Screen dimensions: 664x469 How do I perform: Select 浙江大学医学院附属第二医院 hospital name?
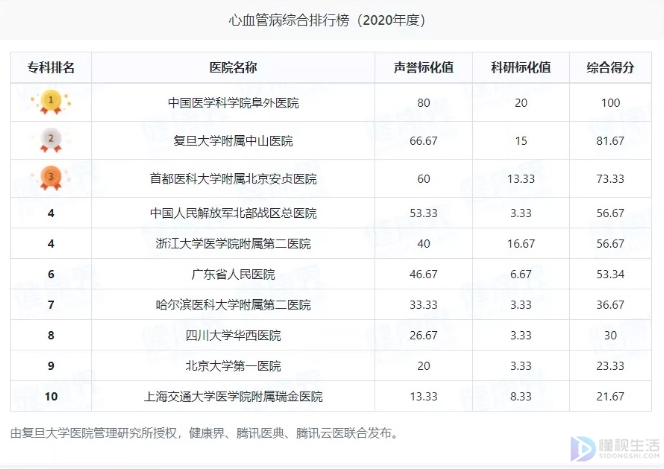pyautogui.click(x=233, y=243)
